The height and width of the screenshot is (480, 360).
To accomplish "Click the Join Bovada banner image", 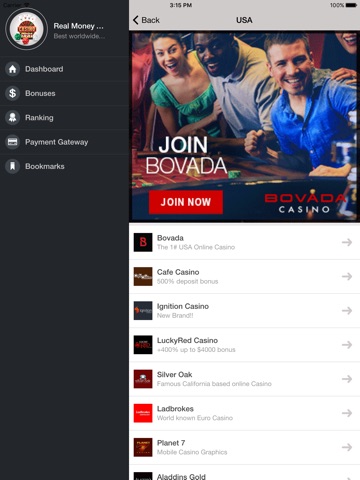I will point(244,127).
